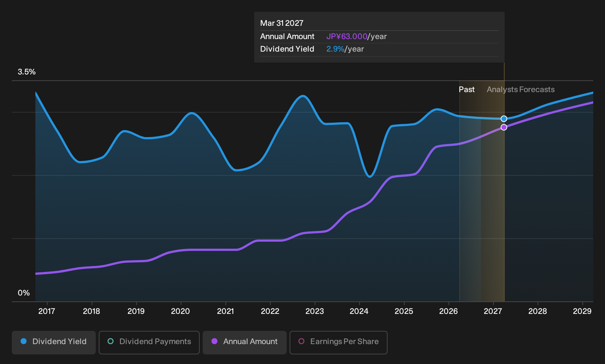Click the teal Dividend Payments legend circle
This screenshot has height=364, width=605.
pos(111,342)
